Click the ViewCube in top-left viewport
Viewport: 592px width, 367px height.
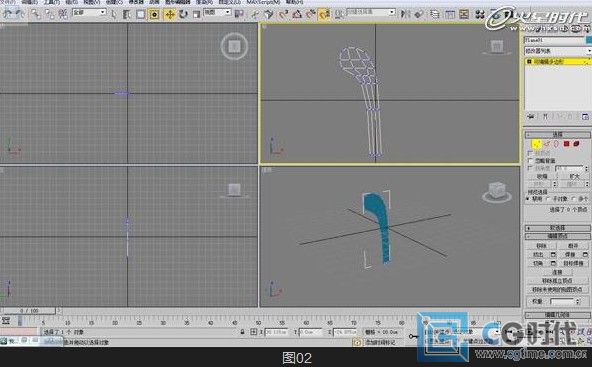[234, 46]
